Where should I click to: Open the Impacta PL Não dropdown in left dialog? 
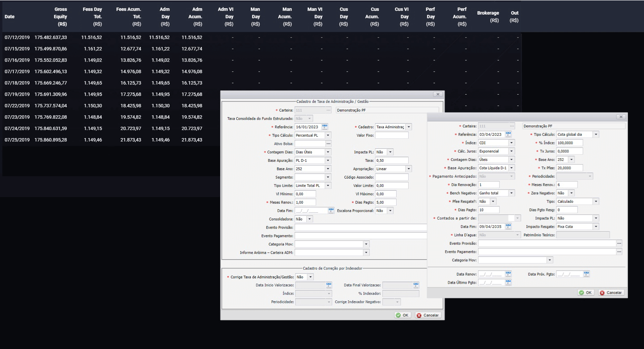click(x=390, y=152)
